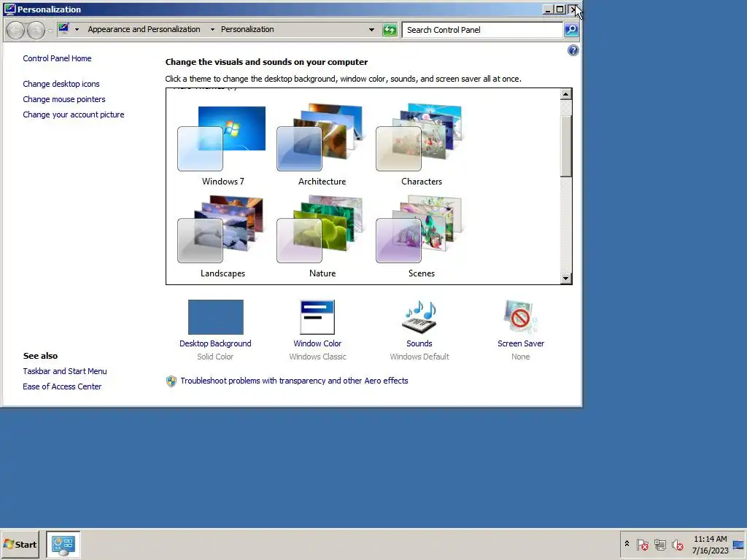Image resolution: width=747 pixels, height=560 pixels.
Task: Minimize the Personalization window
Action: [548, 9]
